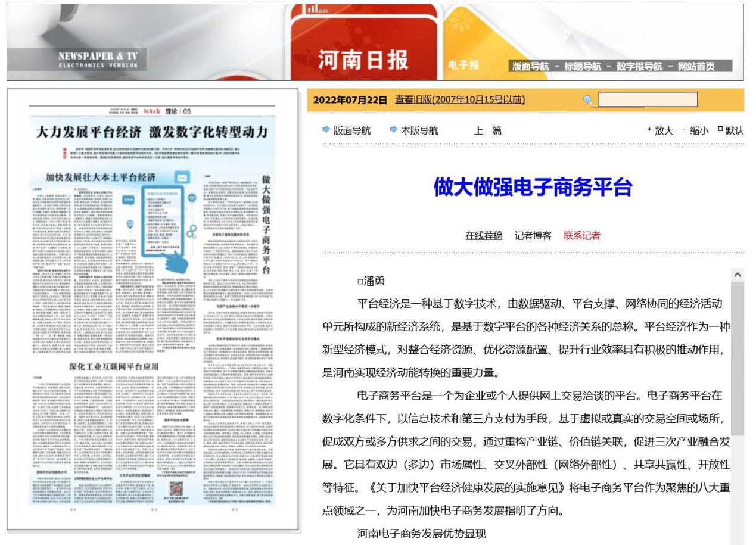Click the phone illustration on newspaper page
The height and width of the screenshot is (545, 756).
click(x=162, y=222)
